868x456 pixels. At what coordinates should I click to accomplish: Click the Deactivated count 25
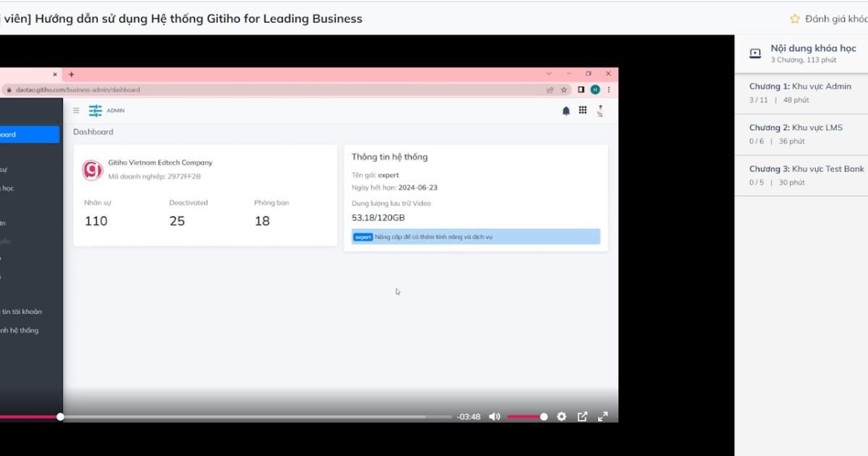pyautogui.click(x=177, y=221)
